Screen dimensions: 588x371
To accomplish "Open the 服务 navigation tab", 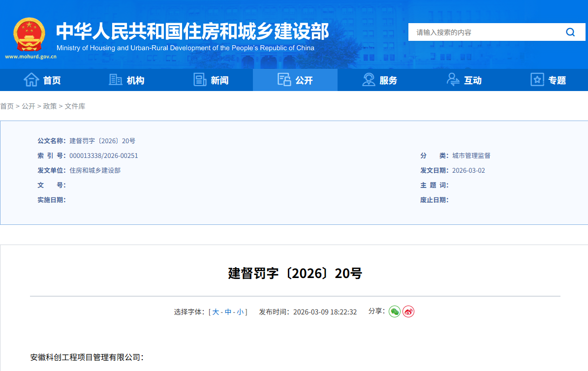I will click(379, 80).
